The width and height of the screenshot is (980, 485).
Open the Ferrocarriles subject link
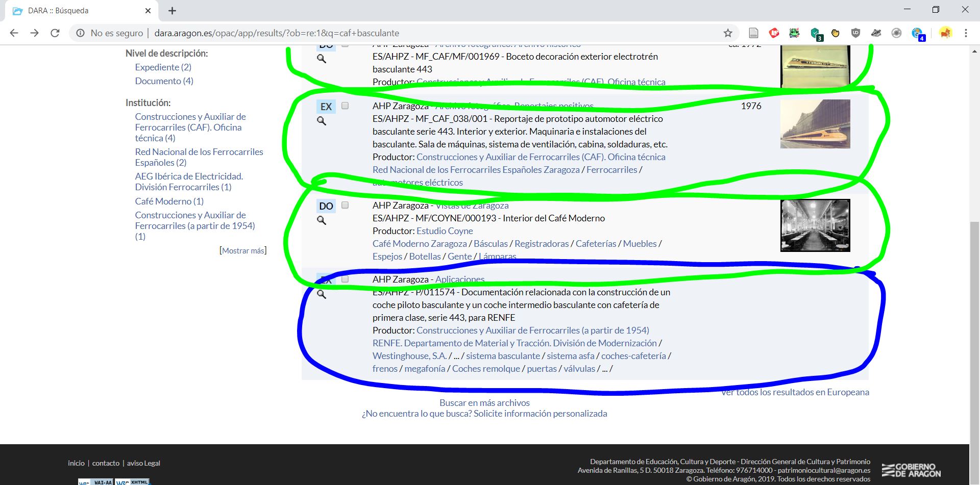pyautogui.click(x=612, y=170)
